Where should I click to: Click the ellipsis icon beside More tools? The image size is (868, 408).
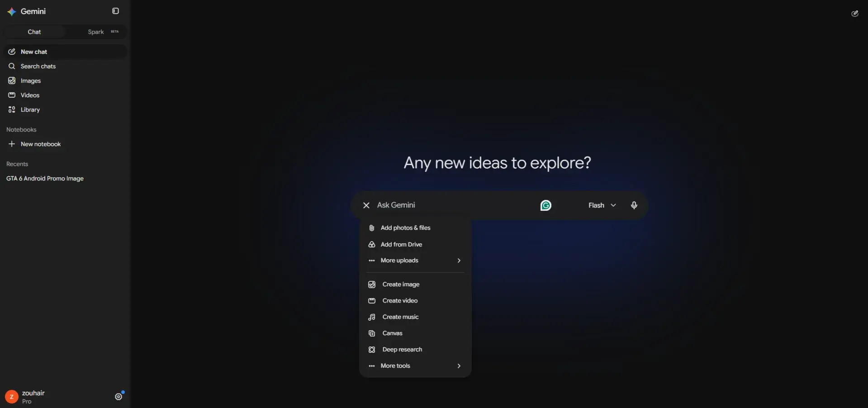(372, 366)
